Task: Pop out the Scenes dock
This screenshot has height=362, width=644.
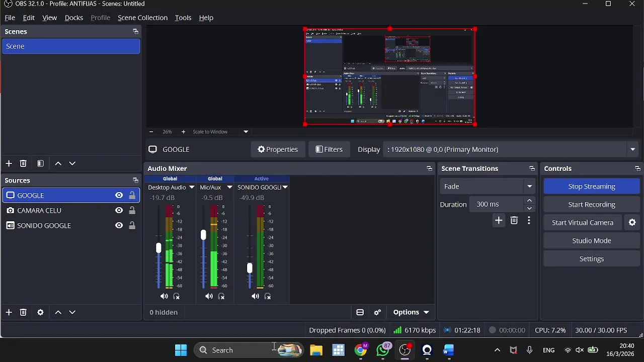Action: tap(135, 32)
